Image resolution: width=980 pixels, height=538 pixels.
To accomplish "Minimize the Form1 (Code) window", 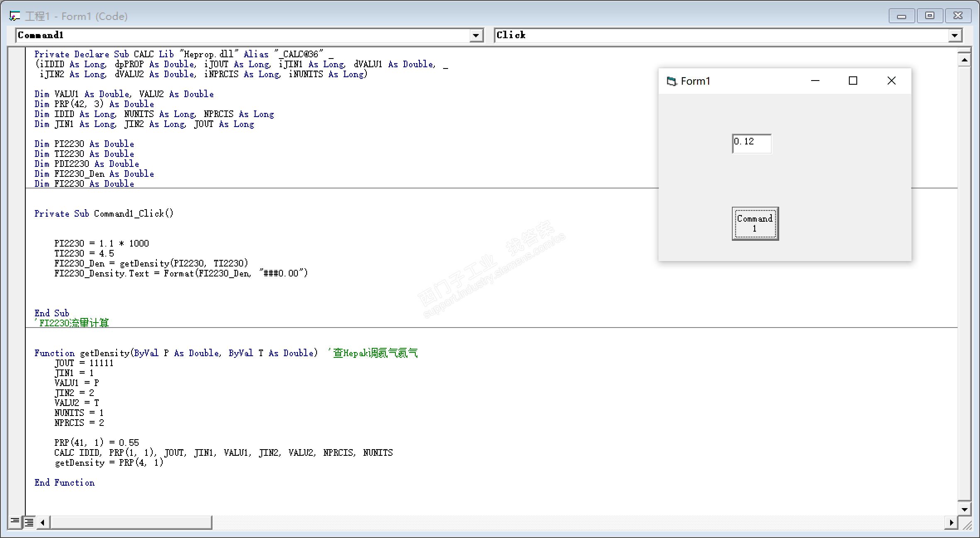I will 901,16.
